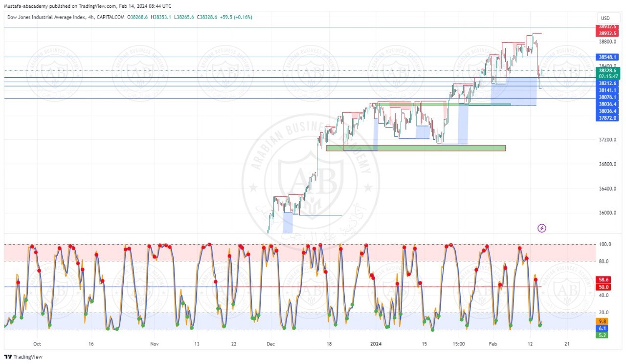This screenshot has height=364, width=626.
Task: Click the red 50.0 indicator level label
Action: click(x=603, y=287)
